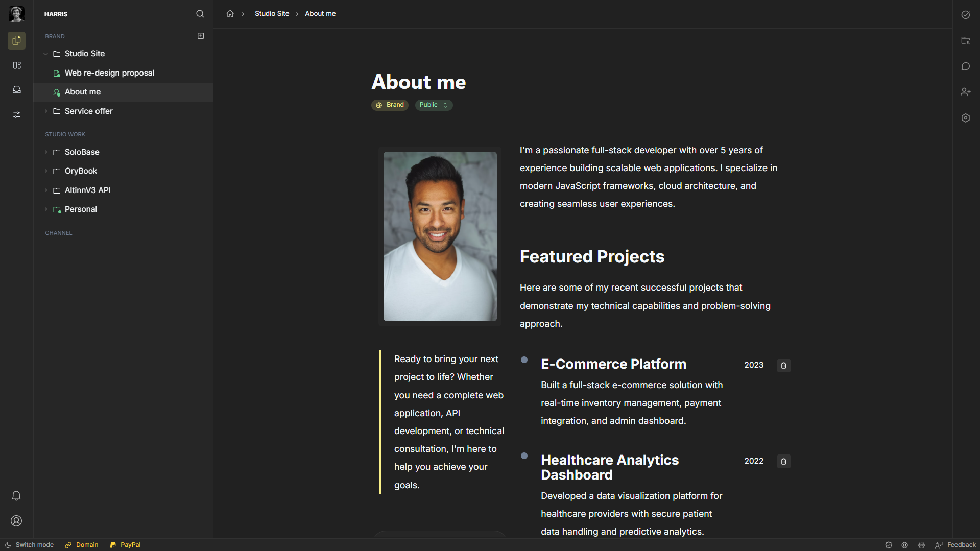Image resolution: width=980 pixels, height=551 pixels.
Task: Open the notifications bell icon
Action: [16, 496]
